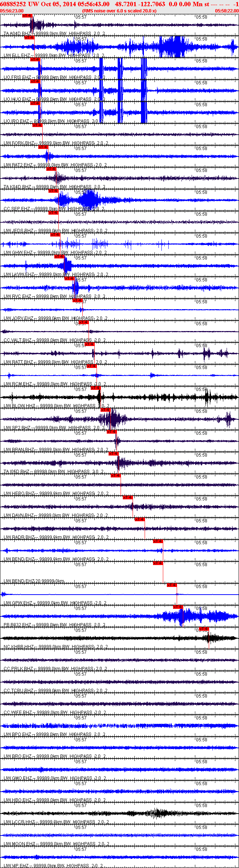Select the 'CC TCBU BHZ' station label
Image resolution: width=239 pixels, height=868 pixels.
click(18, 691)
